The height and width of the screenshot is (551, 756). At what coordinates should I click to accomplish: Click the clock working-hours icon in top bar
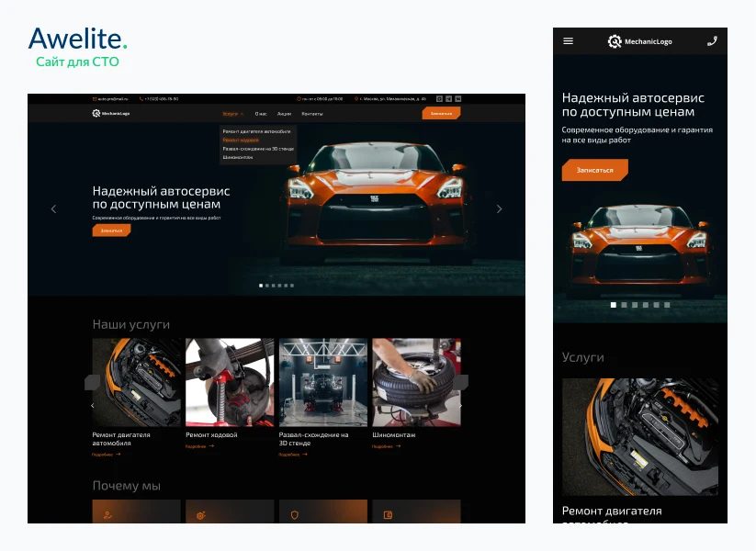(x=299, y=99)
